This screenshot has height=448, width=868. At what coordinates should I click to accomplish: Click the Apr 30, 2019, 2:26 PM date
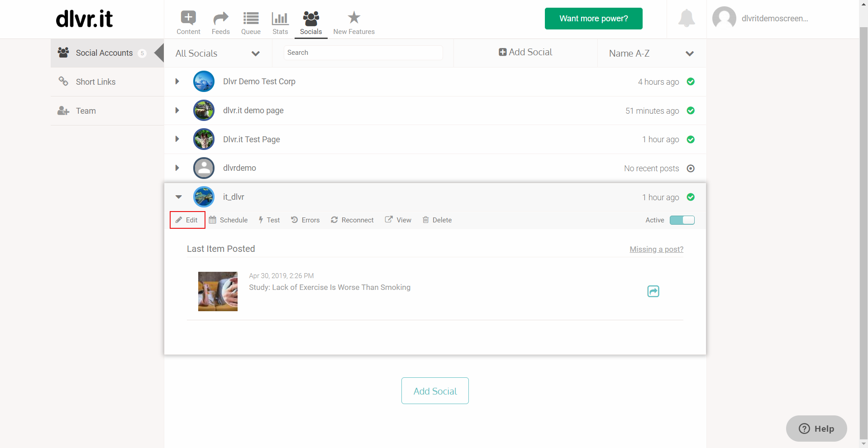[281, 276]
